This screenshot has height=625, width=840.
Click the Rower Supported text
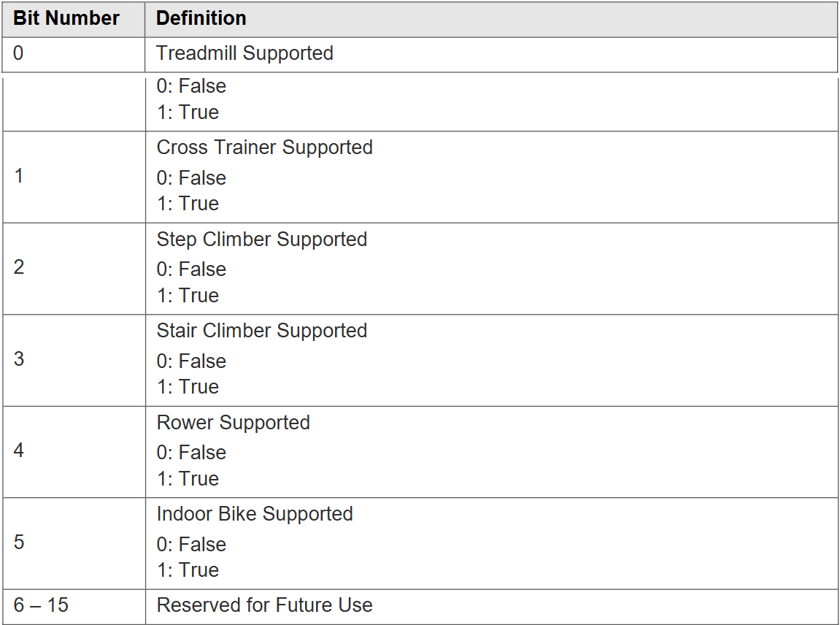tap(233, 423)
